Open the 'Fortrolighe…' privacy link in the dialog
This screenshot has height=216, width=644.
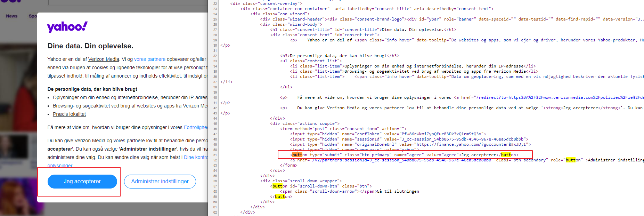pyautogui.click(x=196, y=127)
